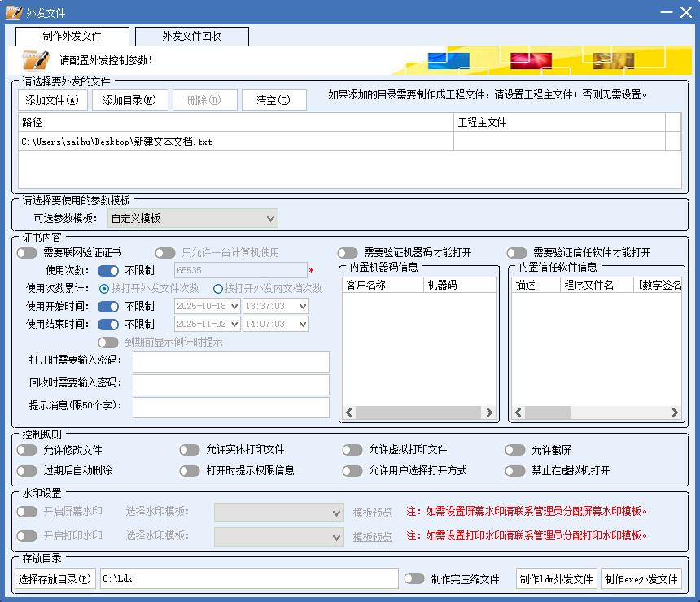The width and height of the screenshot is (700, 602).
Task: Open the 自定义模板 parameter template dropdown
Action: click(x=192, y=218)
